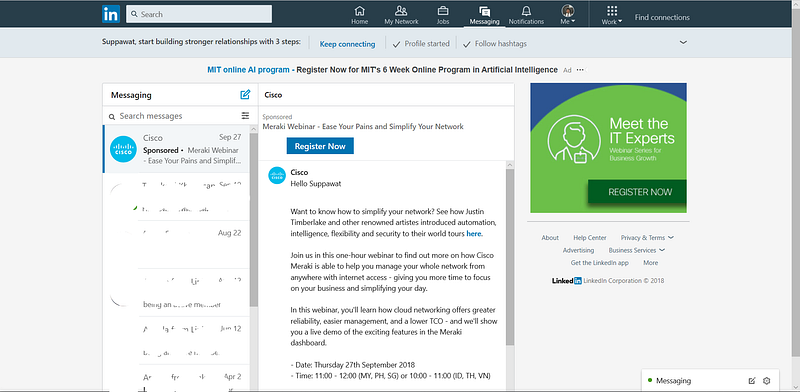Image resolution: width=800 pixels, height=392 pixels.
Task: Click the message body scrollbar
Action: click(510, 258)
